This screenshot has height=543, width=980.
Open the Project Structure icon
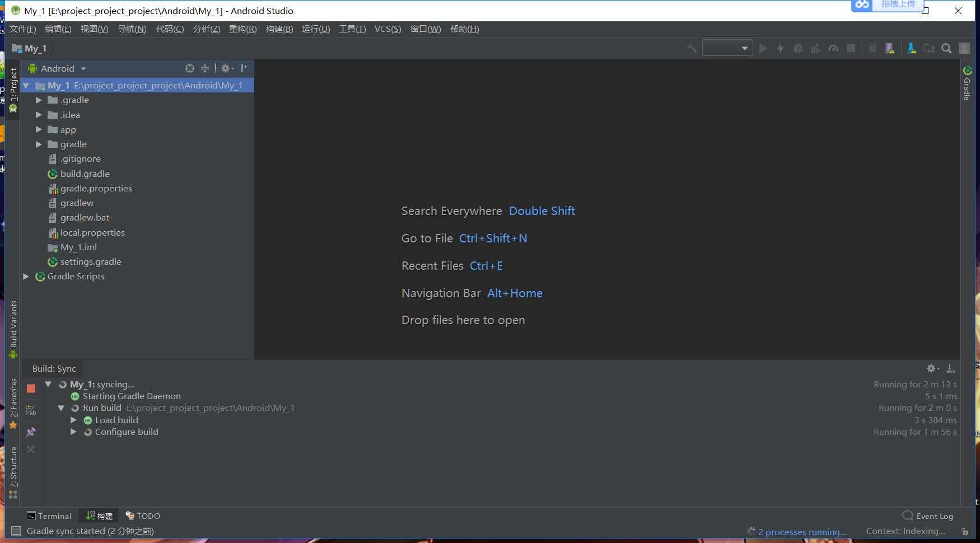click(x=929, y=49)
